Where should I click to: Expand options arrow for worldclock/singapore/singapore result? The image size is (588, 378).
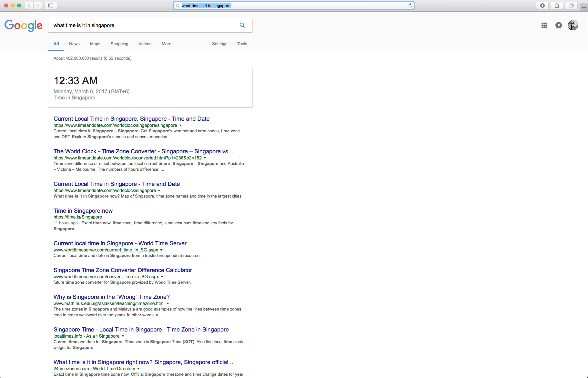[180, 125]
